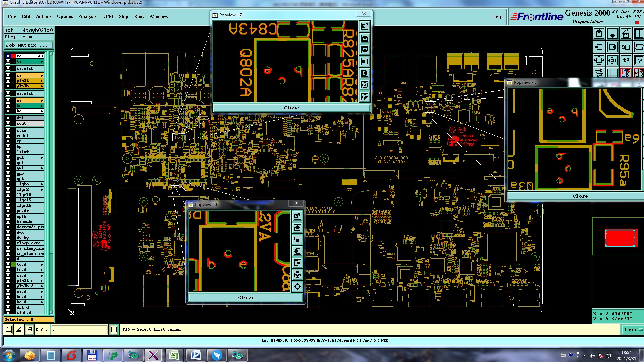Click the 1:2 zoom scale icon
This screenshot has height=362, width=644.
click(x=626, y=60)
